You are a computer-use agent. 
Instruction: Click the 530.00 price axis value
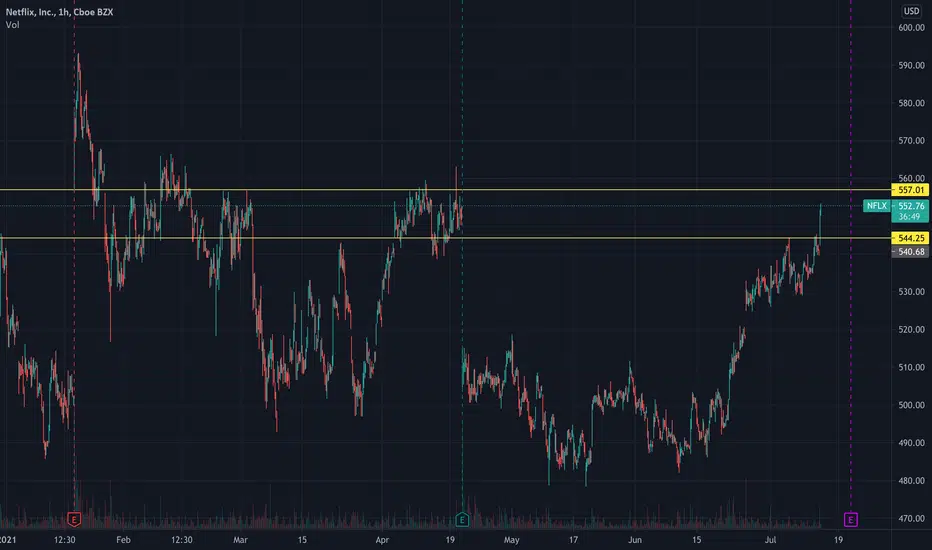click(x=911, y=292)
